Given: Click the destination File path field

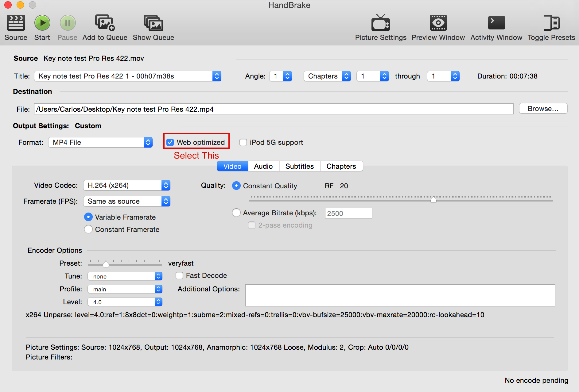Looking at the screenshot, I should click(x=274, y=109).
